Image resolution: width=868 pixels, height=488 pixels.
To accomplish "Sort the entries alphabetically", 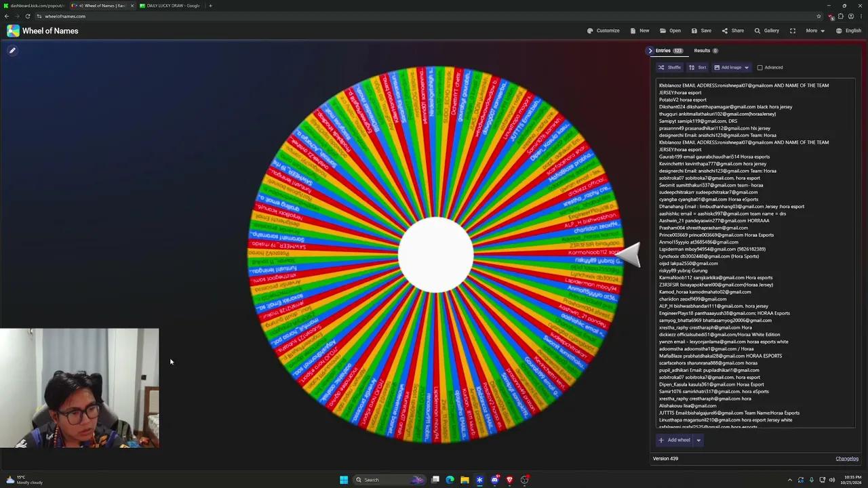I will point(698,67).
